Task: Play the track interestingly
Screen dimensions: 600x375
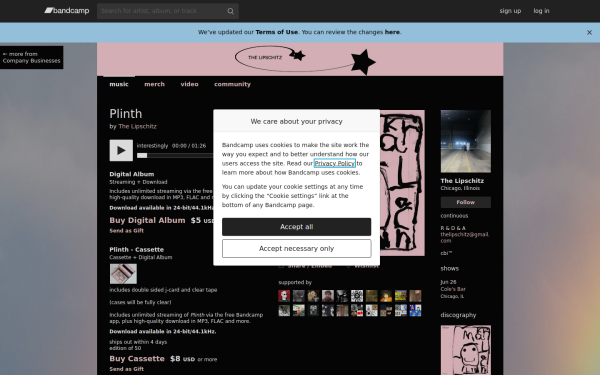Action: tap(121, 150)
